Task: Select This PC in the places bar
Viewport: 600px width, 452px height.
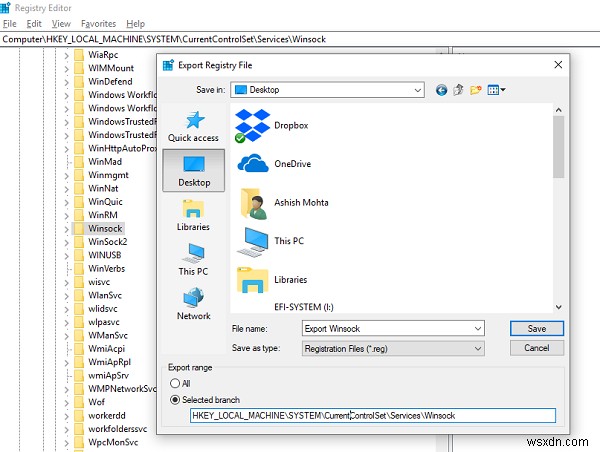Action: click(x=194, y=259)
